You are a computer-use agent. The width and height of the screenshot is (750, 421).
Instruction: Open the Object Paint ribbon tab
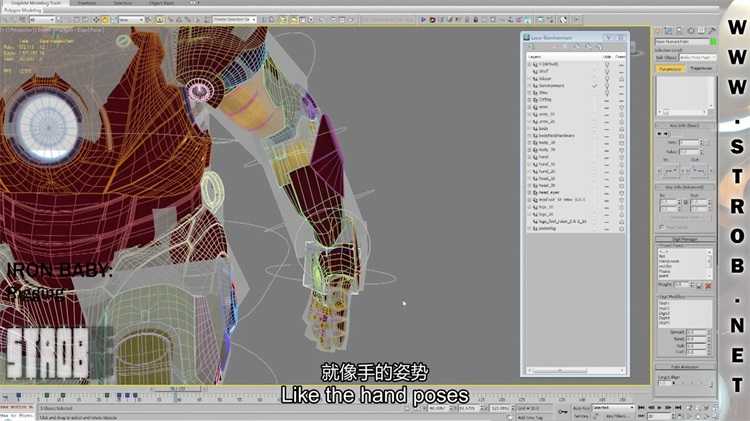click(162, 3)
